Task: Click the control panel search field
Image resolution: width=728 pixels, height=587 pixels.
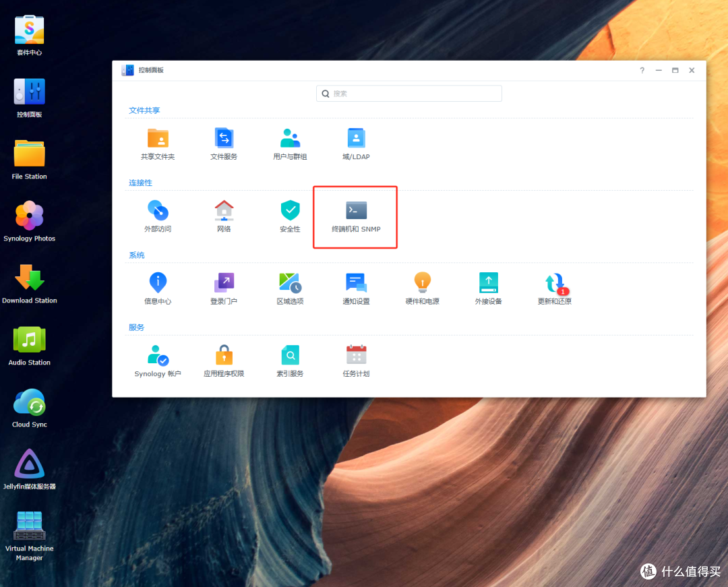Action: coord(409,93)
